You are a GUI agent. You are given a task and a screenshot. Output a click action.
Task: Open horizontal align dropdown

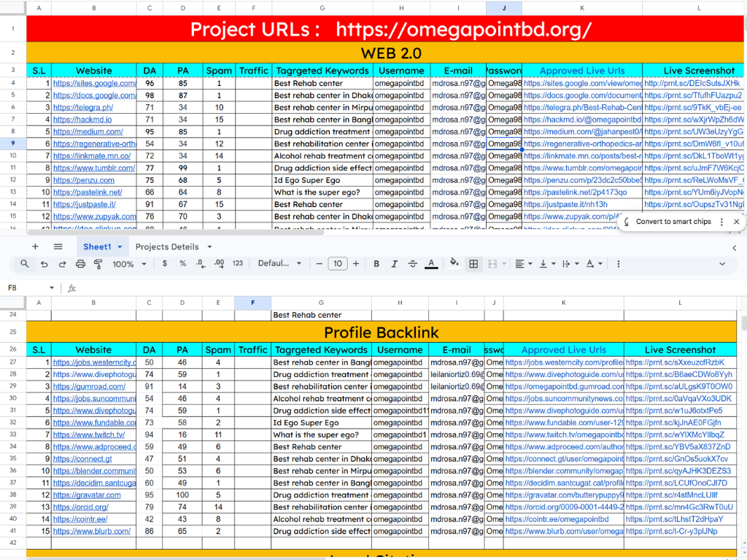523,264
